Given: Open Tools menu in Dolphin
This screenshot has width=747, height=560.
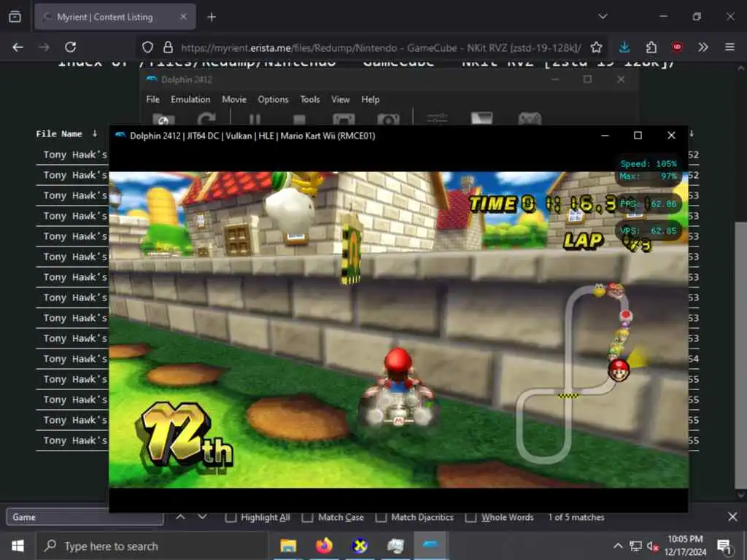Looking at the screenshot, I should click(x=309, y=99).
